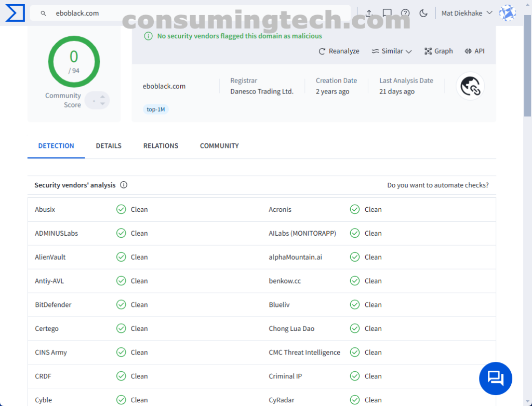The image size is (532, 406).
Task: Click the CyRadar clean checkmark icon
Action: point(355,400)
